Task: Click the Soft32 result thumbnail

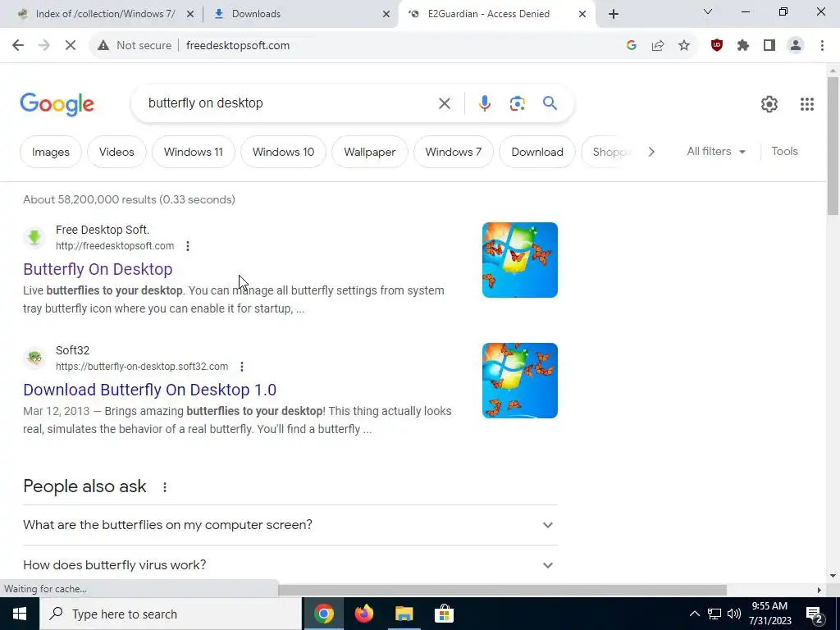Action: pos(519,381)
